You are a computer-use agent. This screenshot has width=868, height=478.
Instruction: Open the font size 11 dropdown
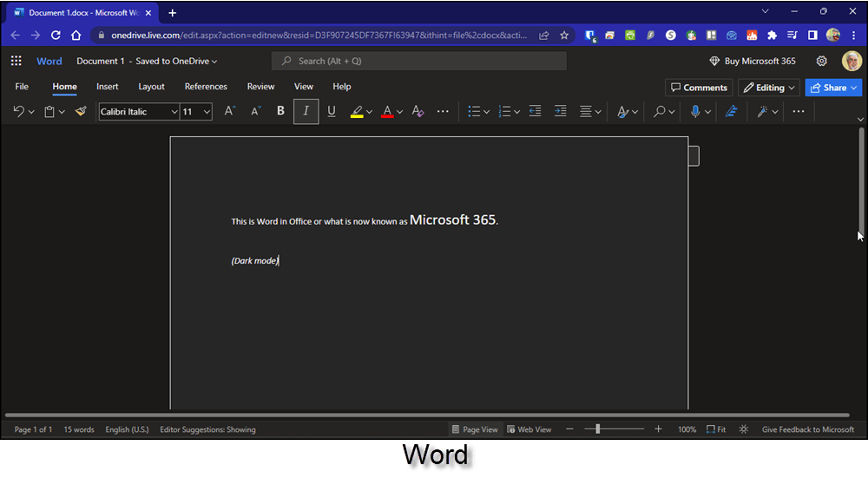click(207, 112)
